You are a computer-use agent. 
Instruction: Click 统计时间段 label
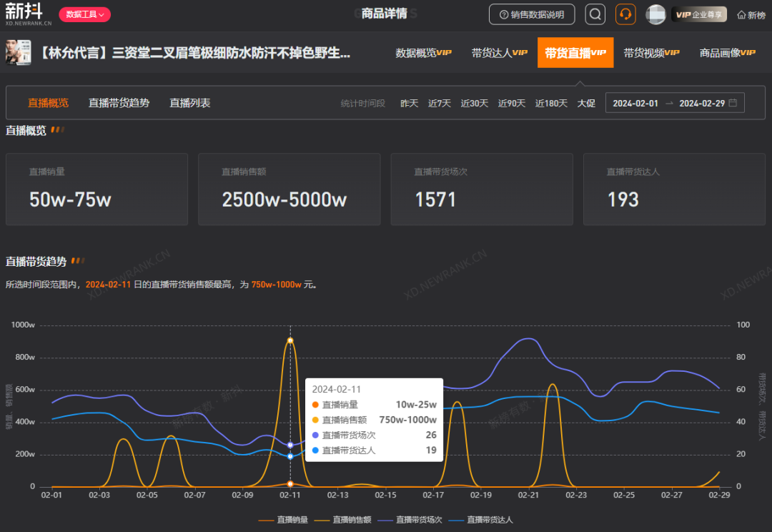[363, 104]
